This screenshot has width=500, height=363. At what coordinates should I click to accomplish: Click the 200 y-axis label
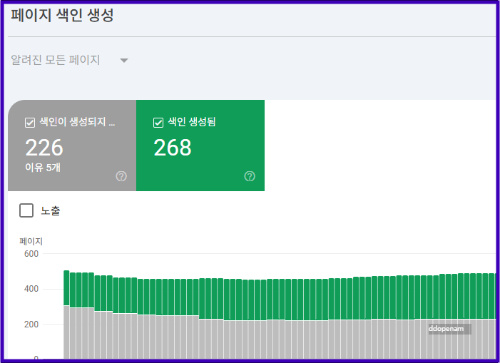(x=31, y=324)
